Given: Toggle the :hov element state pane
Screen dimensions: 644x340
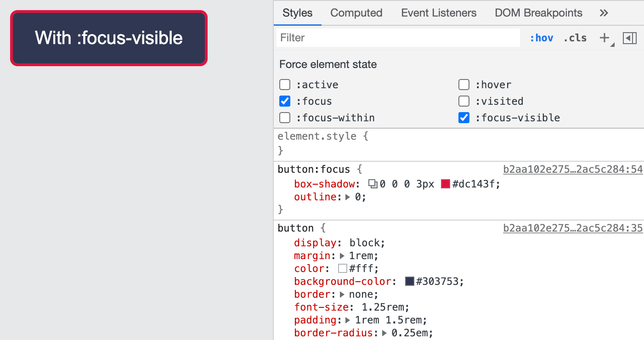Looking at the screenshot, I should point(542,38).
